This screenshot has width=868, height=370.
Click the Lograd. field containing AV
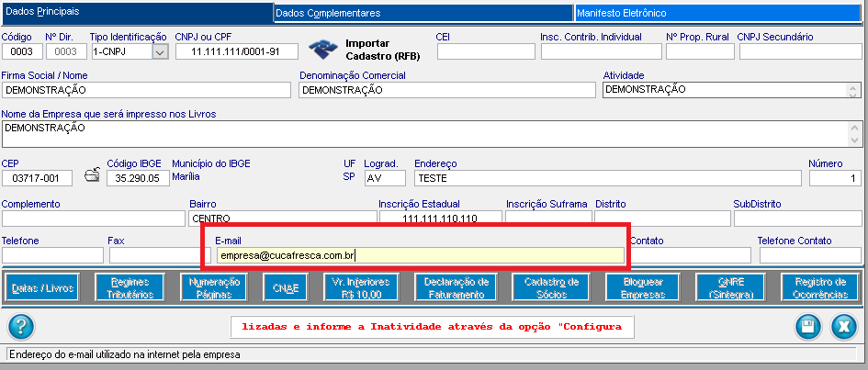[x=385, y=178]
